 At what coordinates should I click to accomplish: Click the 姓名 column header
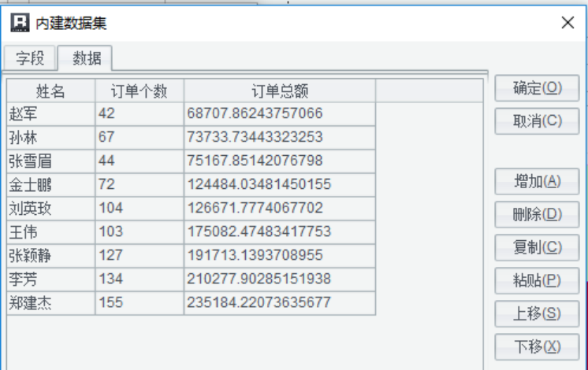[x=50, y=91]
